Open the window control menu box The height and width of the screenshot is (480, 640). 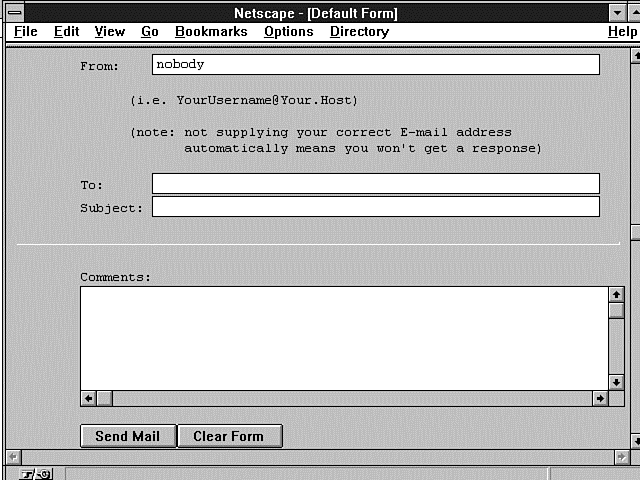click(x=12, y=13)
